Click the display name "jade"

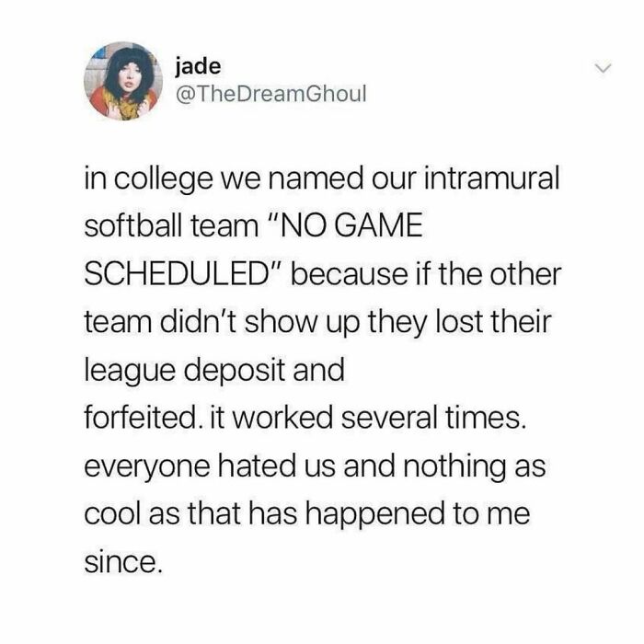pos(198,67)
